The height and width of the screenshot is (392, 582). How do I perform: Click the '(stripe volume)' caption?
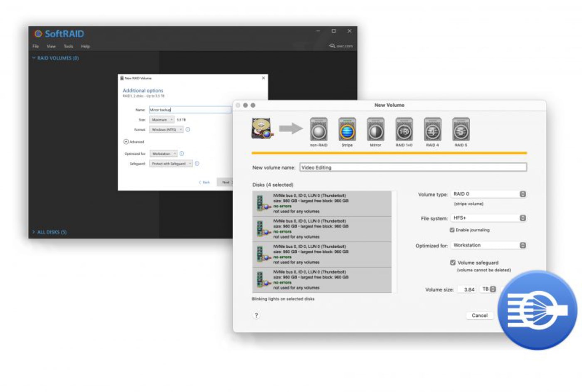pos(469,204)
